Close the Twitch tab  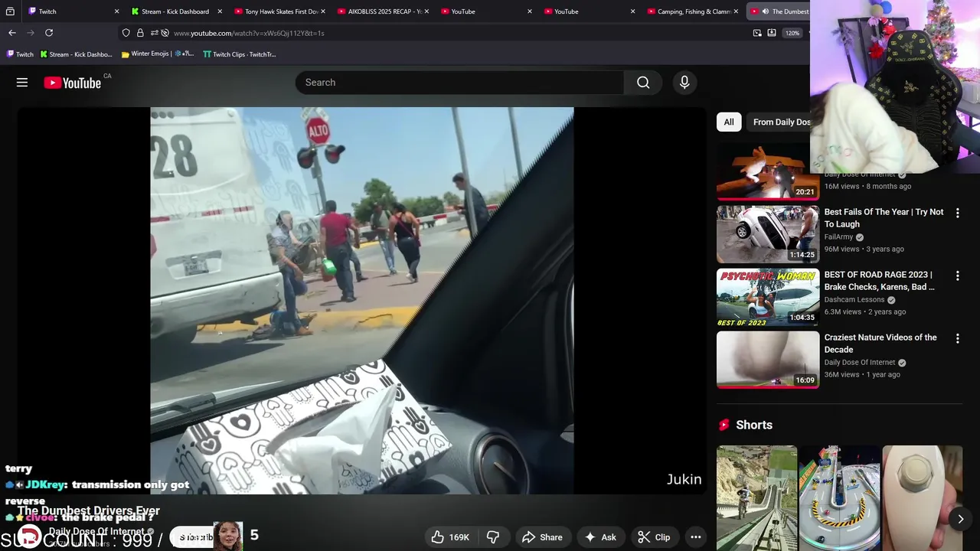click(116, 11)
